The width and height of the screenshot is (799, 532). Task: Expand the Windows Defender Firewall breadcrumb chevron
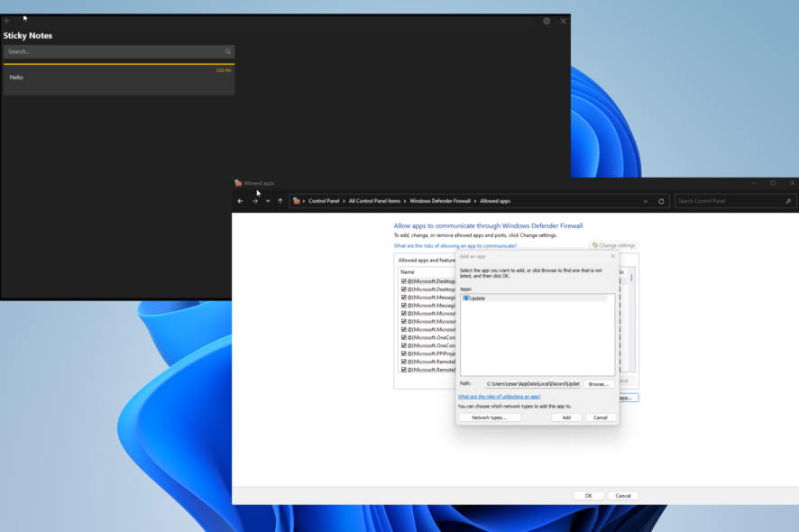pyautogui.click(x=475, y=201)
